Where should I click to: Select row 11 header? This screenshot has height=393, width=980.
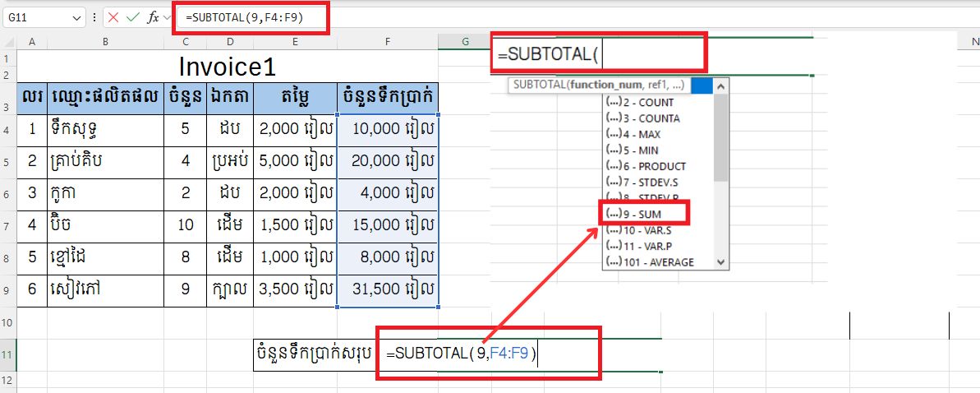[x=8, y=354]
